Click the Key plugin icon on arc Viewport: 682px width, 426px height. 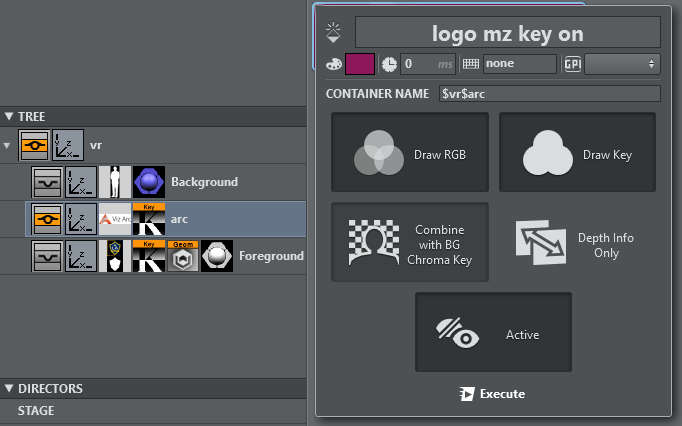click(149, 218)
